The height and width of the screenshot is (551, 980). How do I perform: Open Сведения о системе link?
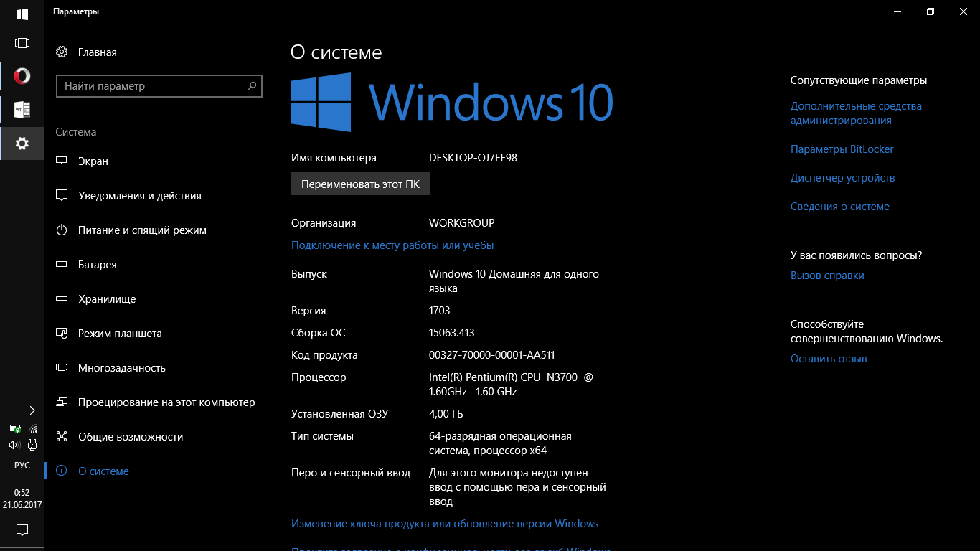pyautogui.click(x=839, y=207)
